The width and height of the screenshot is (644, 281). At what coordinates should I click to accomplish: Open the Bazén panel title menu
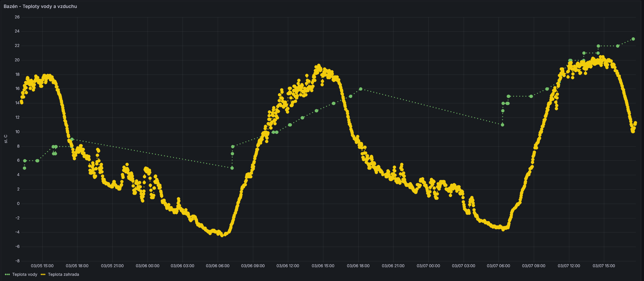[40, 6]
